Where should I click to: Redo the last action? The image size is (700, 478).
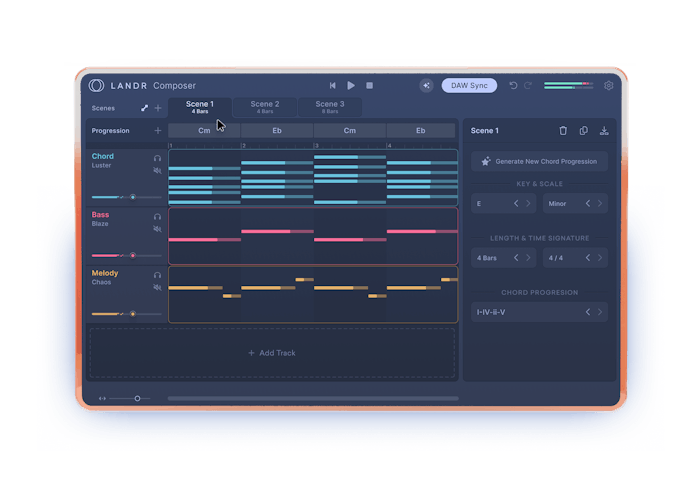528,85
